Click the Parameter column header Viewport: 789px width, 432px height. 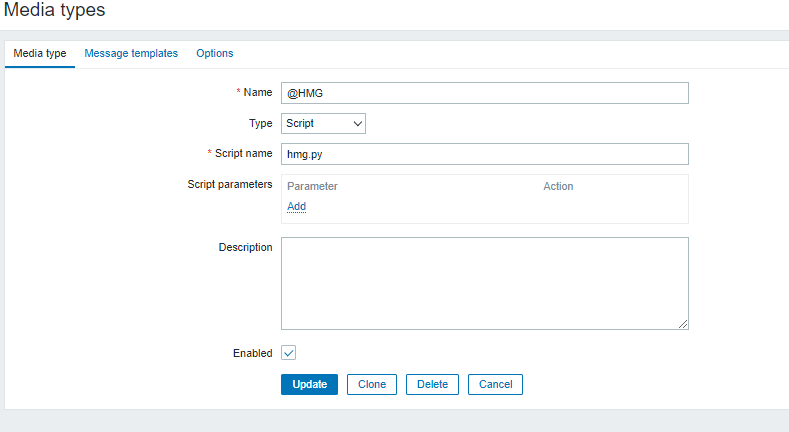[x=312, y=186]
